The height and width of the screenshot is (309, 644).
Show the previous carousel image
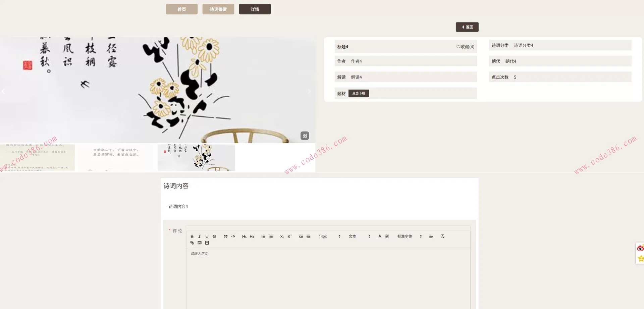pos(3,91)
